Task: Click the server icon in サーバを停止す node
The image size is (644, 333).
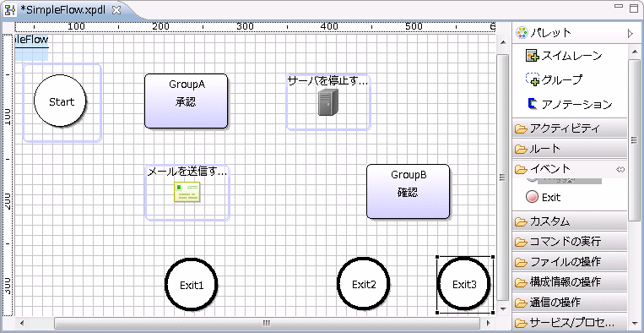Action: [328, 102]
